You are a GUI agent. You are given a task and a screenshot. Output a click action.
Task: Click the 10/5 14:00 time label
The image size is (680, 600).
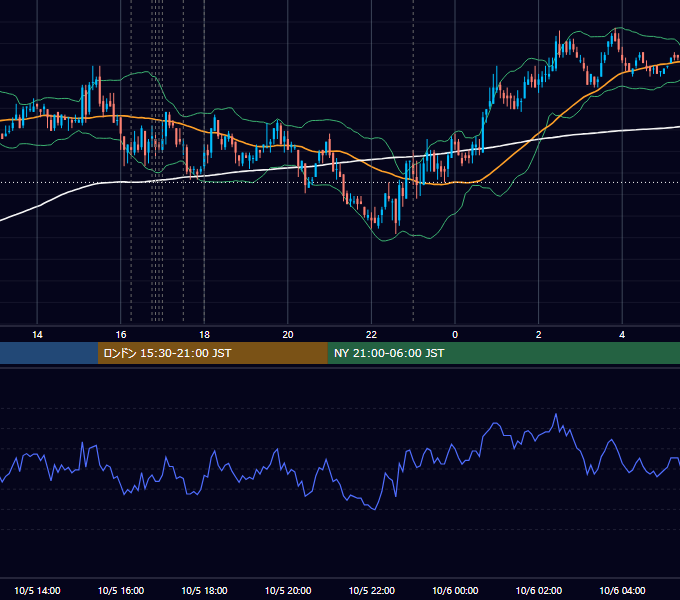[x=37, y=590]
